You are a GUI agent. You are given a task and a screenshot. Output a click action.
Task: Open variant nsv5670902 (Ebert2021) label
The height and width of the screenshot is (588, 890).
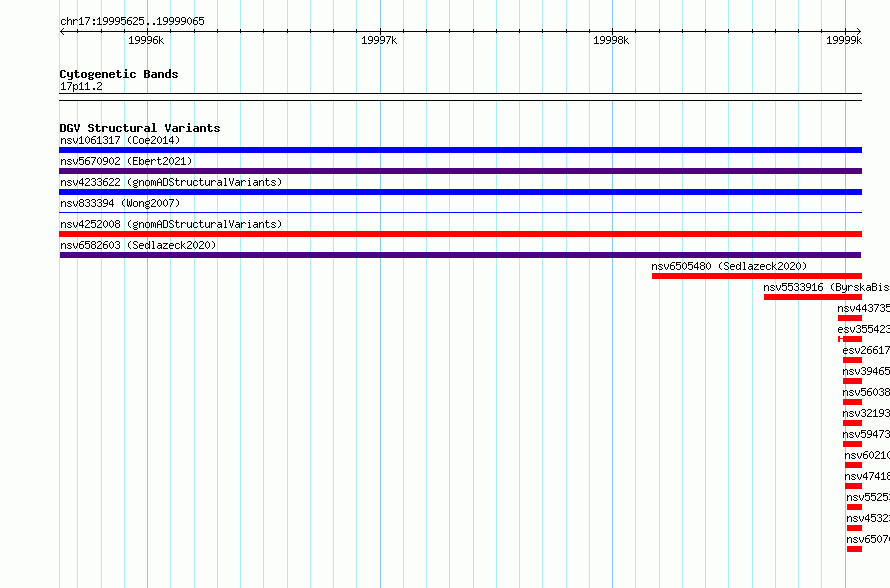coord(126,161)
